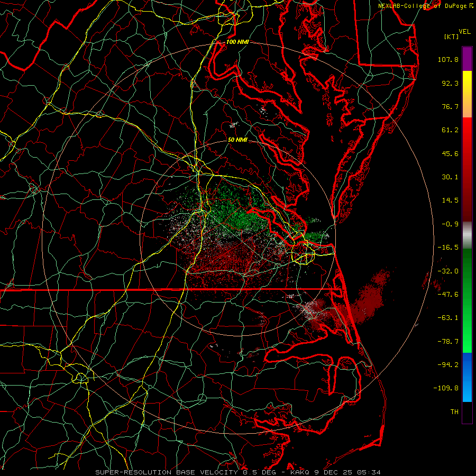Image resolution: width=476 pixels, height=476 pixels.
Task: Select the 76.7 legend value
Action: click(x=450, y=106)
